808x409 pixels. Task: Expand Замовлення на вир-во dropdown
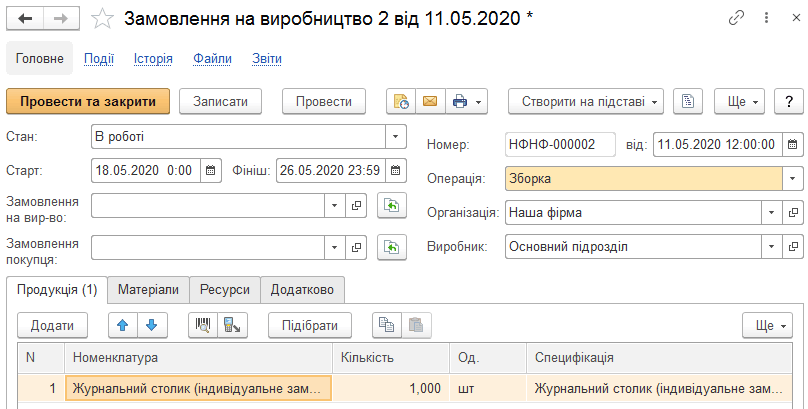click(x=334, y=206)
